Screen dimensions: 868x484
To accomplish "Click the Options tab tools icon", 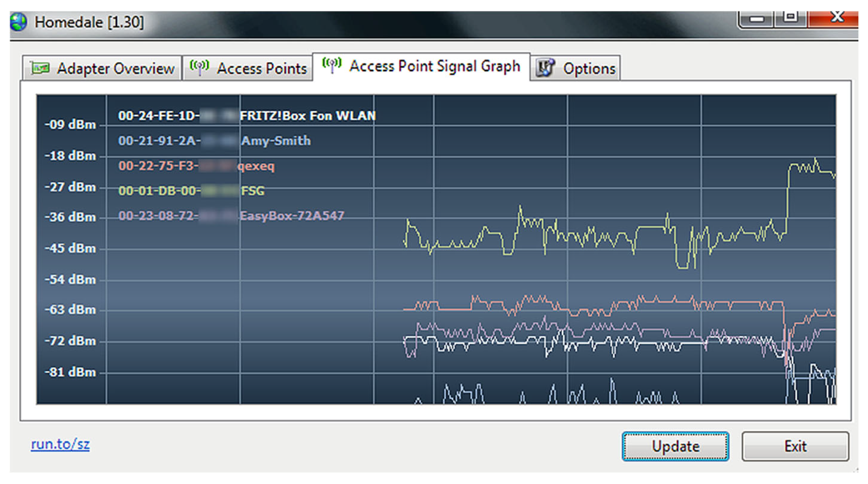I will [545, 67].
